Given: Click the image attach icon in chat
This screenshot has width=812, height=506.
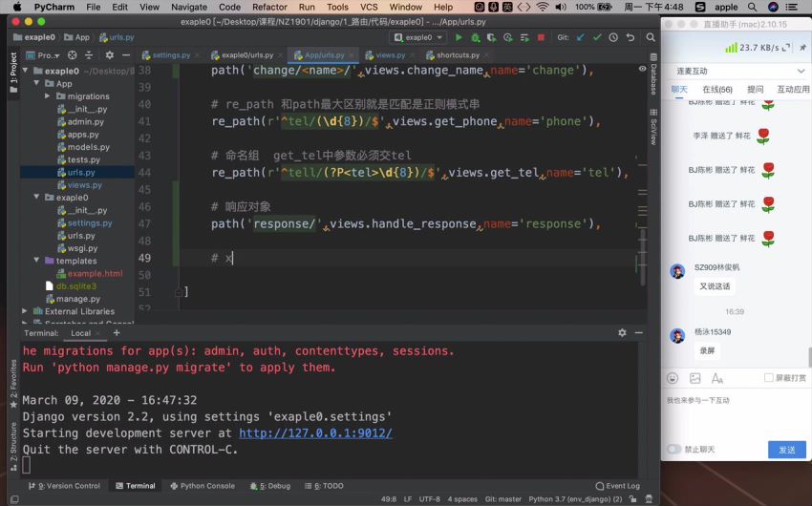Looking at the screenshot, I should pos(694,378).
